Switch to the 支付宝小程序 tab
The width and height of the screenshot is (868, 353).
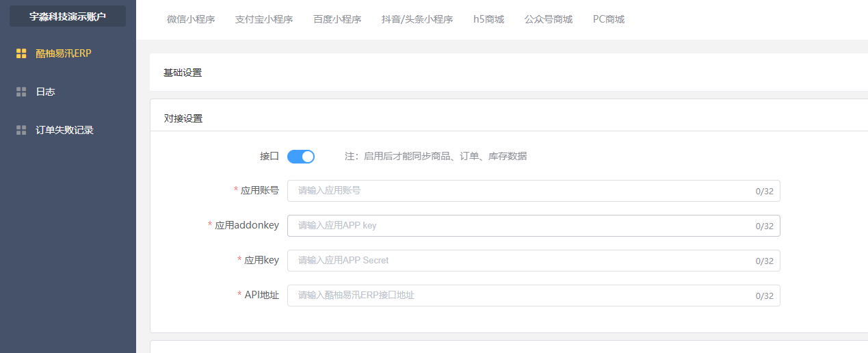[x=264, y=19]
